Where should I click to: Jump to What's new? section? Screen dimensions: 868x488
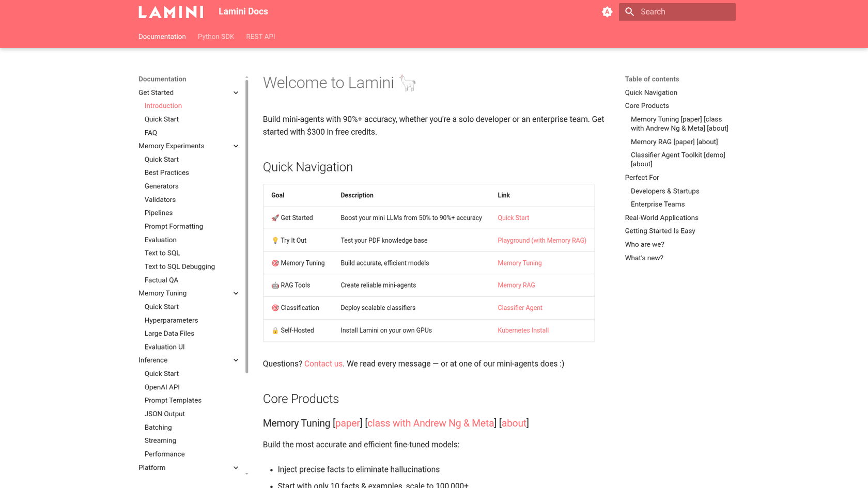(x=644, y=258)
